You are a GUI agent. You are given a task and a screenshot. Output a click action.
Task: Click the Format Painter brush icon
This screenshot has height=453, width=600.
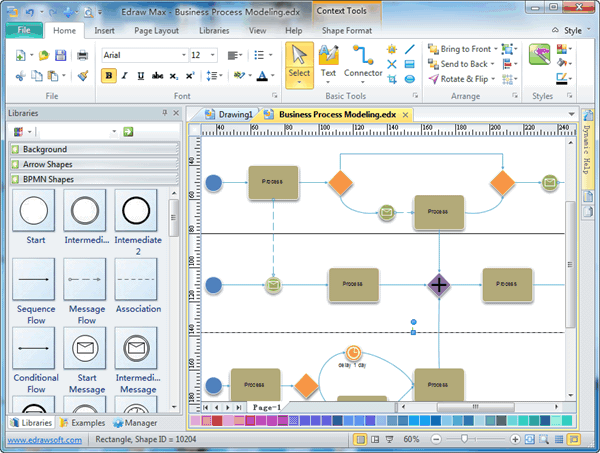[83, 75]
